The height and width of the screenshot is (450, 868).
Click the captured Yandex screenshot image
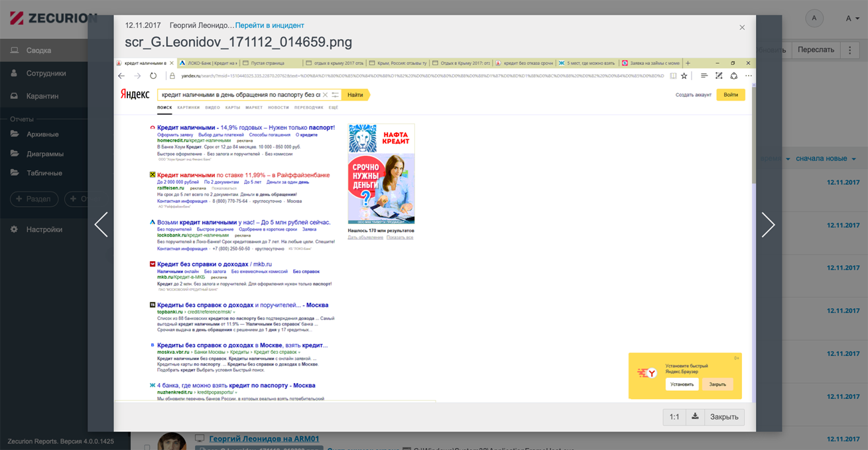434,229
